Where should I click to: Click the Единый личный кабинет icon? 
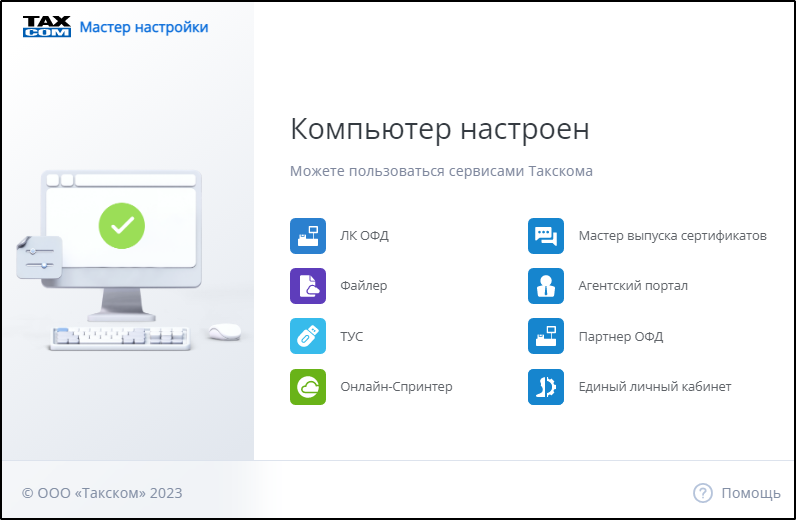coord(546,387)
